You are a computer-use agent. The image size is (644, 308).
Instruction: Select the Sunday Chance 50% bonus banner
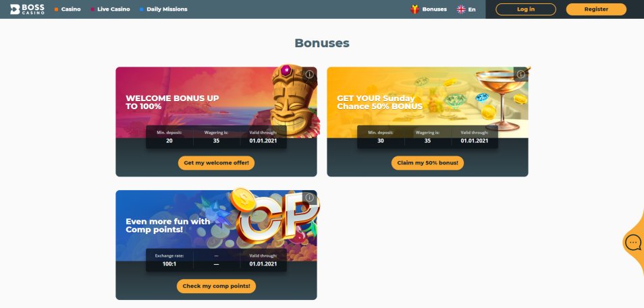427,102
